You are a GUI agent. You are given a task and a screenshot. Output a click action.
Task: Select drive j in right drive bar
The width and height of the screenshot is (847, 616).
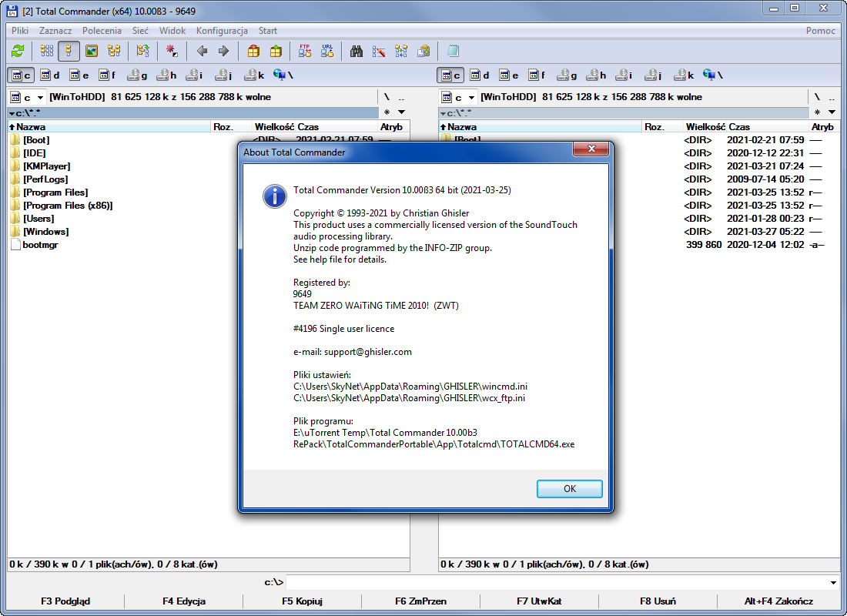(653, 75)
